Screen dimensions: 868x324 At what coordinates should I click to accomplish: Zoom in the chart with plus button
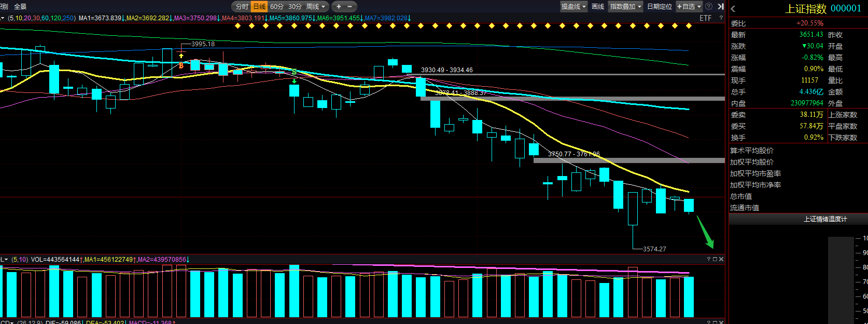point(339,7)
